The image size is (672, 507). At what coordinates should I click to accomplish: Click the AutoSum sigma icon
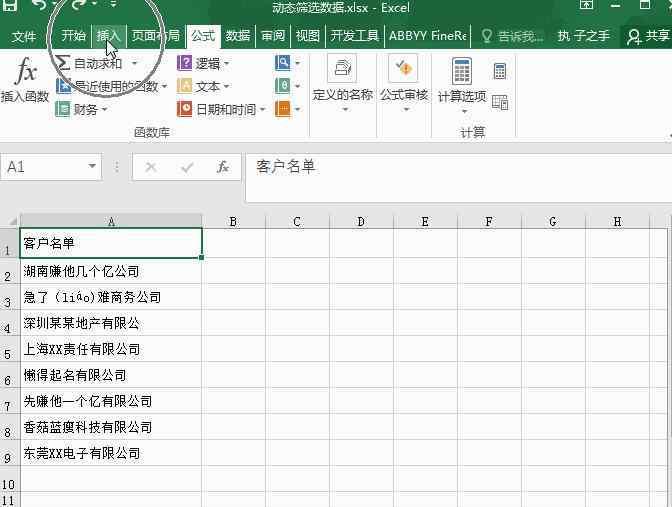63,63
